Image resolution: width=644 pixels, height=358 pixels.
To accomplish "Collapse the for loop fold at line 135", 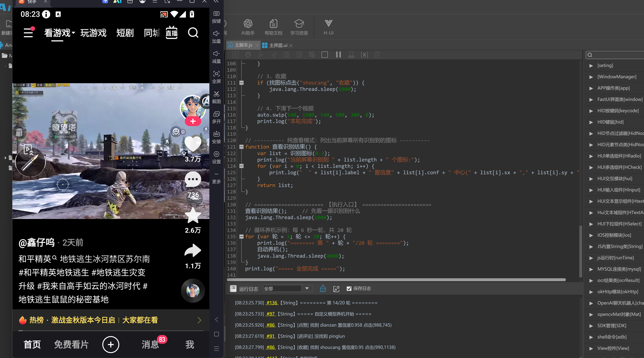I will click(x=241, y=236).
